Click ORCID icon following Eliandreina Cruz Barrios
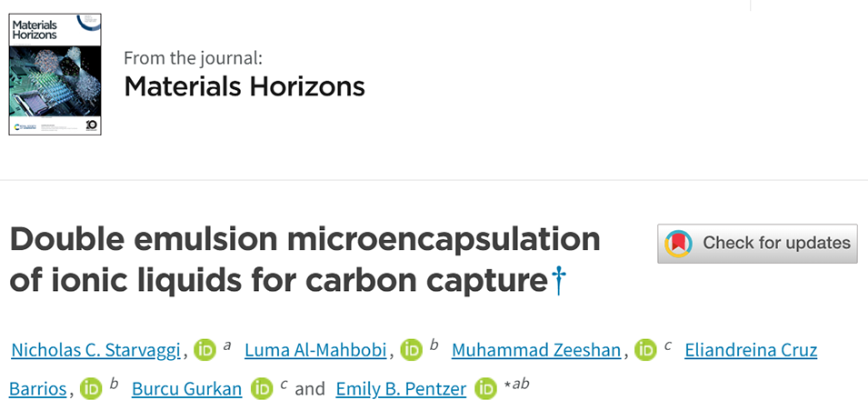 [x=91, y=389]
